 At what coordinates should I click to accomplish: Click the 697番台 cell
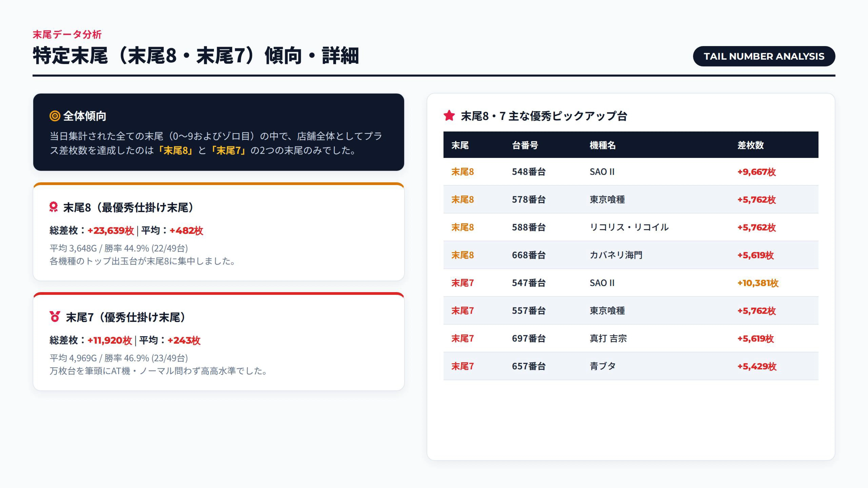click(529, 339)
